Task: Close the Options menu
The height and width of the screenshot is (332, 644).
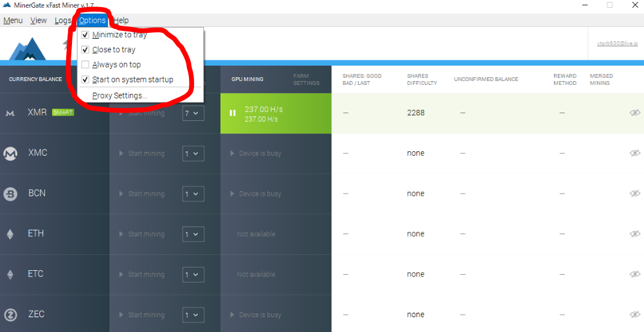Action: tap(93, 20)
